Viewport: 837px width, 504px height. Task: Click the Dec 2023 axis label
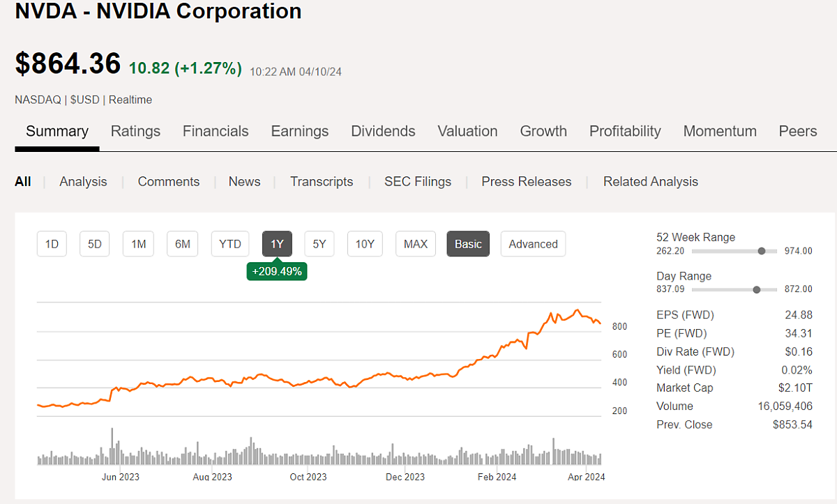405,477
